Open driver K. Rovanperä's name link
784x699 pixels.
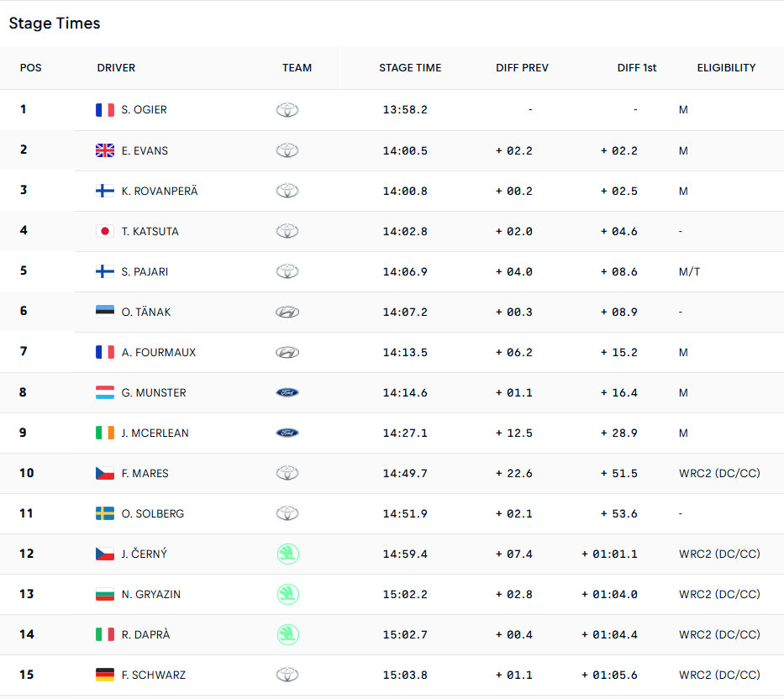[x=160, y=191]
